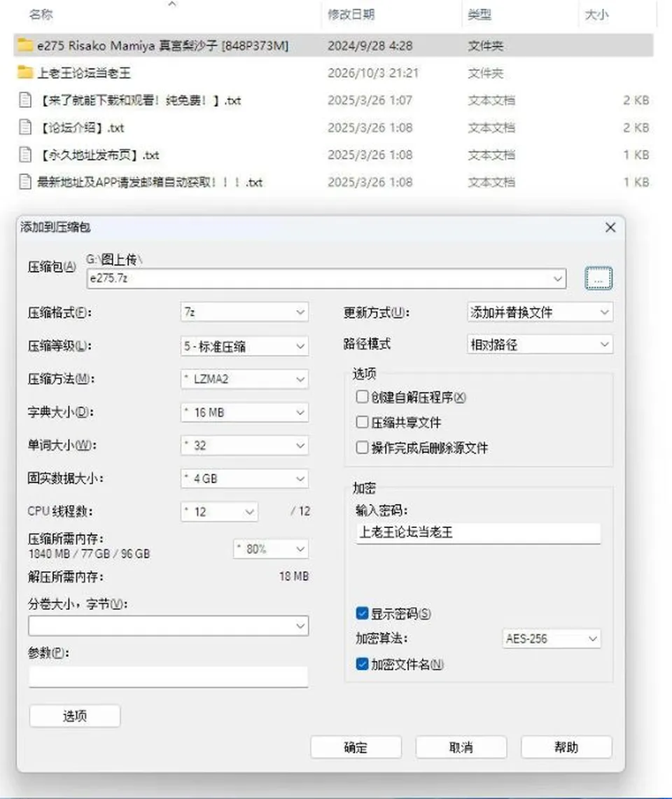This screenshot has height=799, width=672.
Task: Click the folder icon beside e275 Risako Mamiya
Action: (x=25, y=46)
